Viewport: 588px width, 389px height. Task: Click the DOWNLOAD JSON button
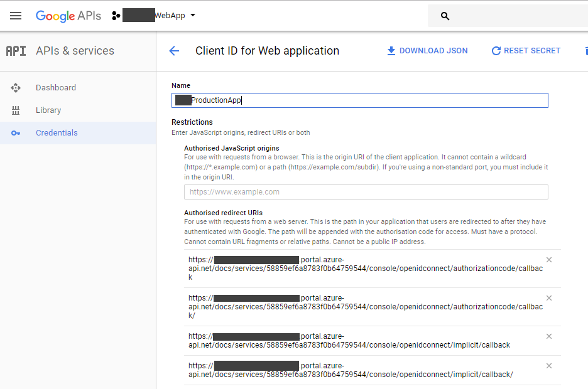(x=427, y=51)
